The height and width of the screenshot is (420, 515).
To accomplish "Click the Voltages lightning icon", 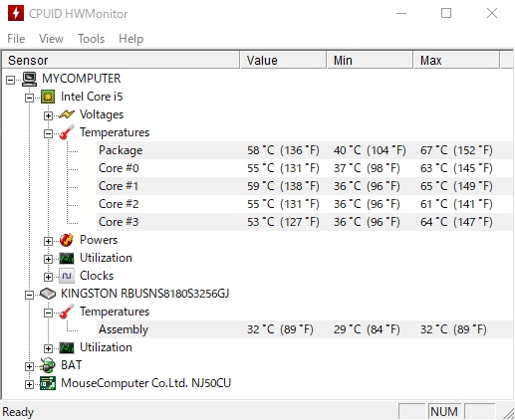I will pos(67,114).
